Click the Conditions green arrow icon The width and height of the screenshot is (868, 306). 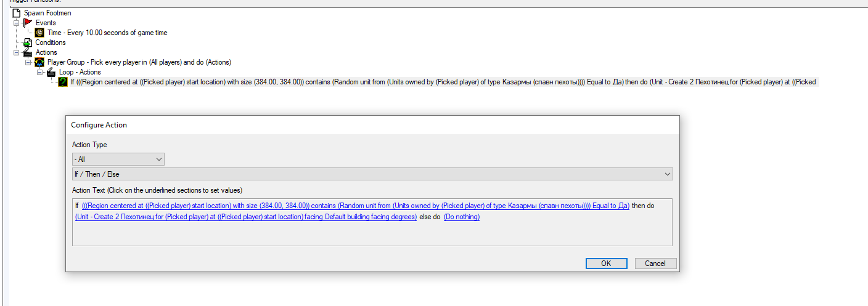coord(28,42)
